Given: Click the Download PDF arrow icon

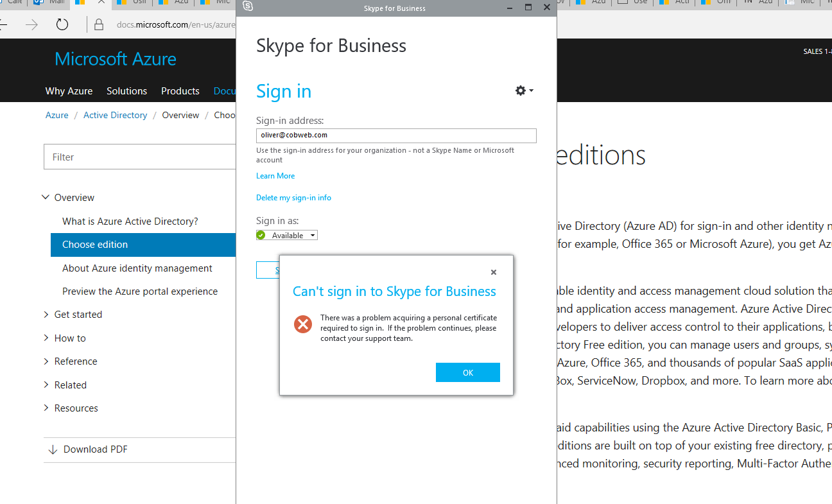Looking at the screenshot, I should point(53,449).
